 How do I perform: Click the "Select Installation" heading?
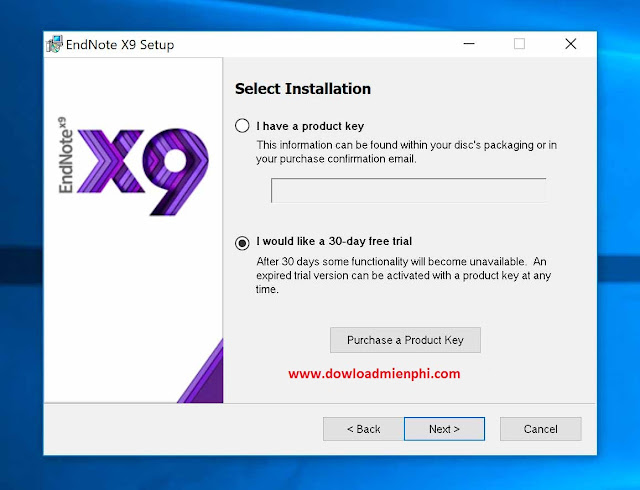pos(302,89)
